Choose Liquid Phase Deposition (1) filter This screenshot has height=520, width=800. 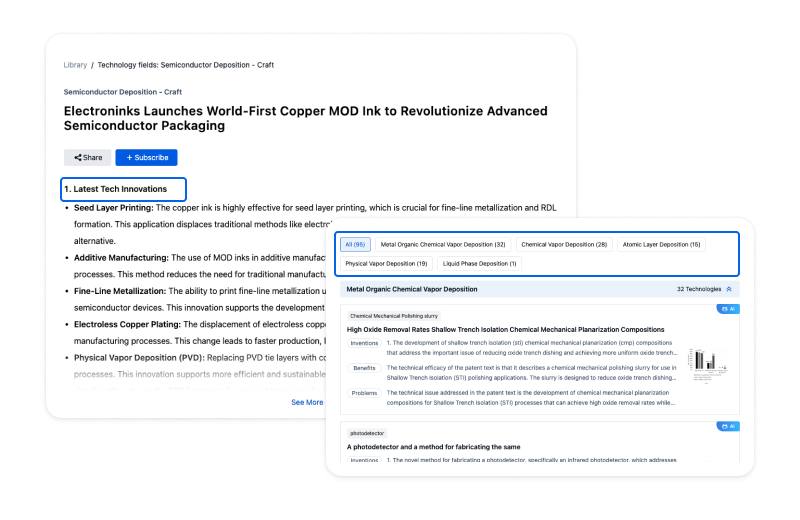pos(480,263)
